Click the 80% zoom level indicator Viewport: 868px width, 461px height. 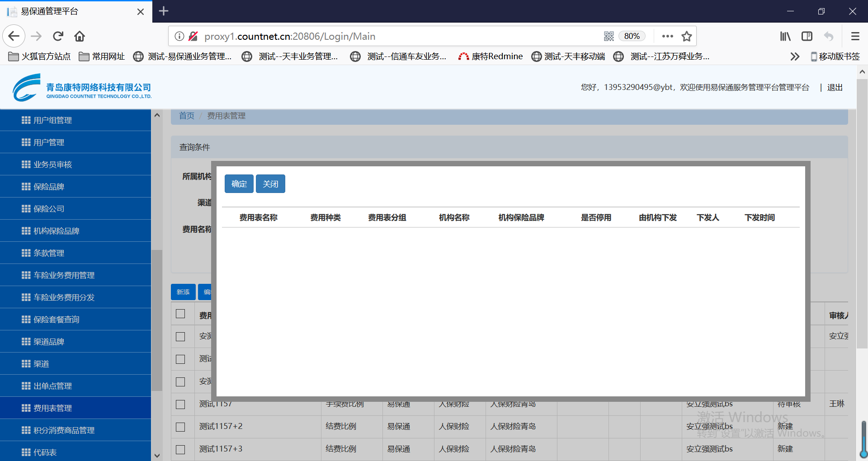point(632,36)
